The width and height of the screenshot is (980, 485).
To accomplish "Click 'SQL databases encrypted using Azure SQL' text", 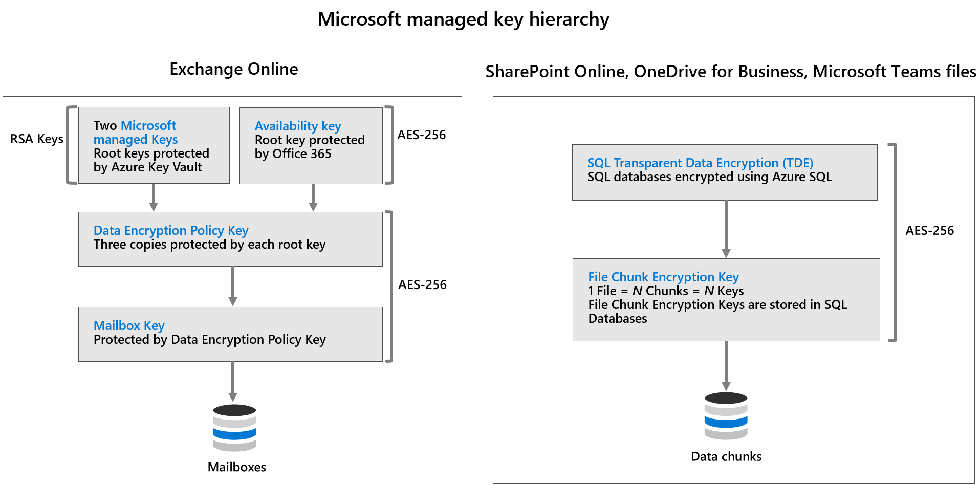I will click(x=709, y=177).
